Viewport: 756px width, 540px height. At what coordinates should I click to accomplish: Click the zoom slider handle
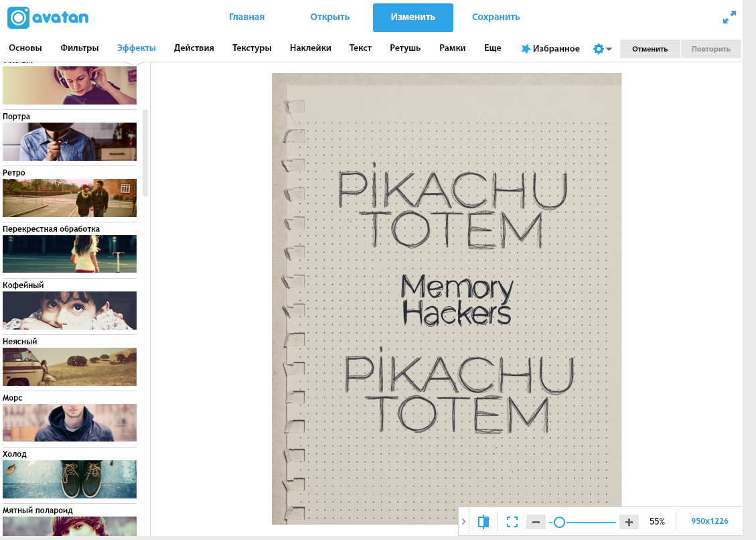(559, 522)
